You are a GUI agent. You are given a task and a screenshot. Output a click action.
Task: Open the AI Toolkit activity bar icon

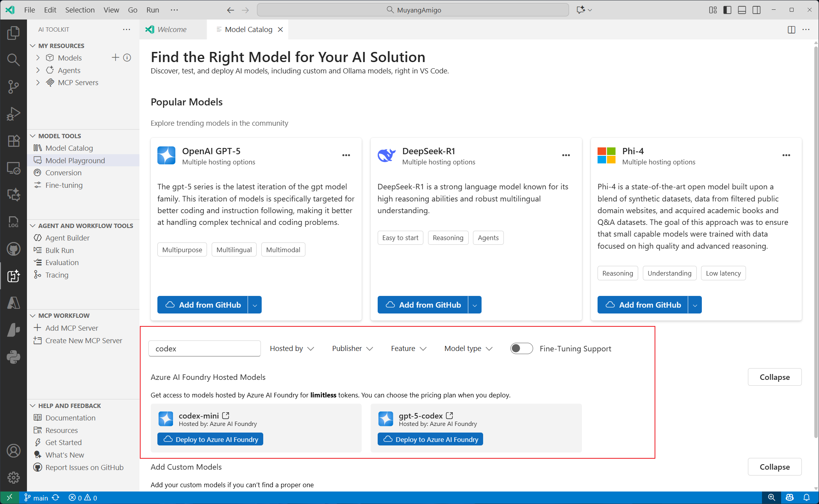(13, 276)
